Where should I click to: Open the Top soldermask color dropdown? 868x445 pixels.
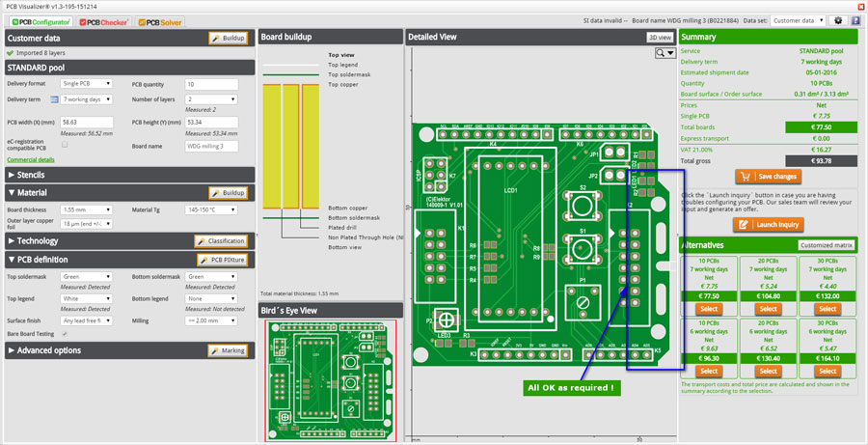tap(87, 276)
